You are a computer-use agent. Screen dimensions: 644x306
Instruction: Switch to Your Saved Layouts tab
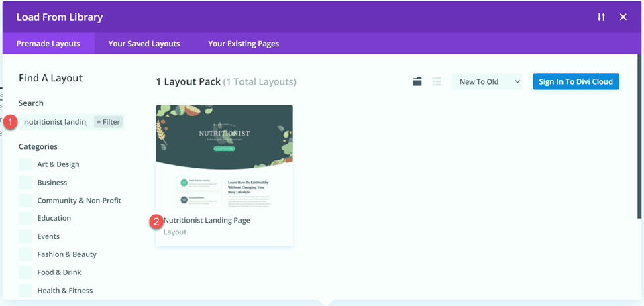pos(144,44)
